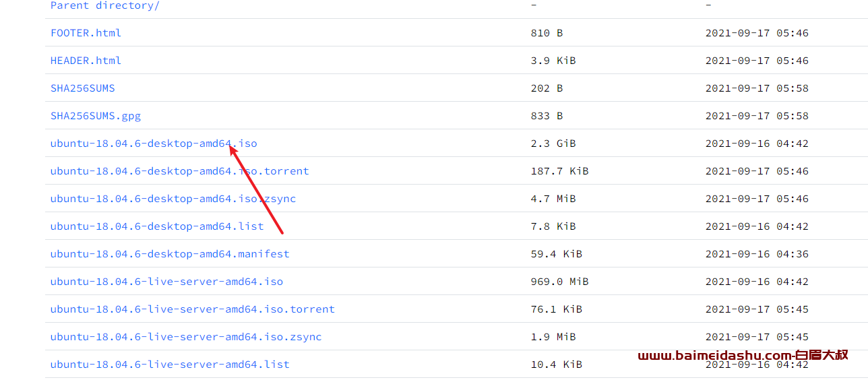The image size is (868, 380).
Task: Click the date on the desktop-amd64.manifest row
Action: pyautogui.click(x=757, y=254)
